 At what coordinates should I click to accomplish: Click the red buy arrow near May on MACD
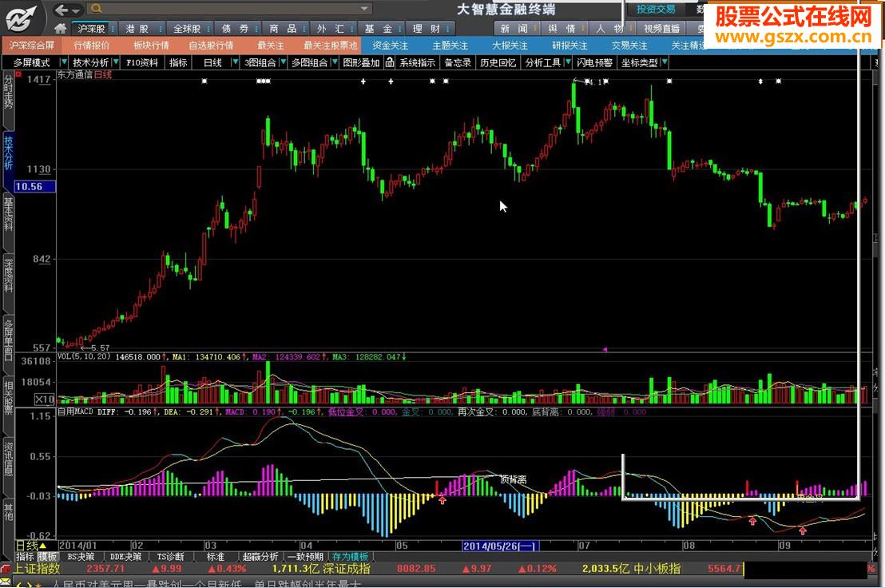(x=442, y=500)
